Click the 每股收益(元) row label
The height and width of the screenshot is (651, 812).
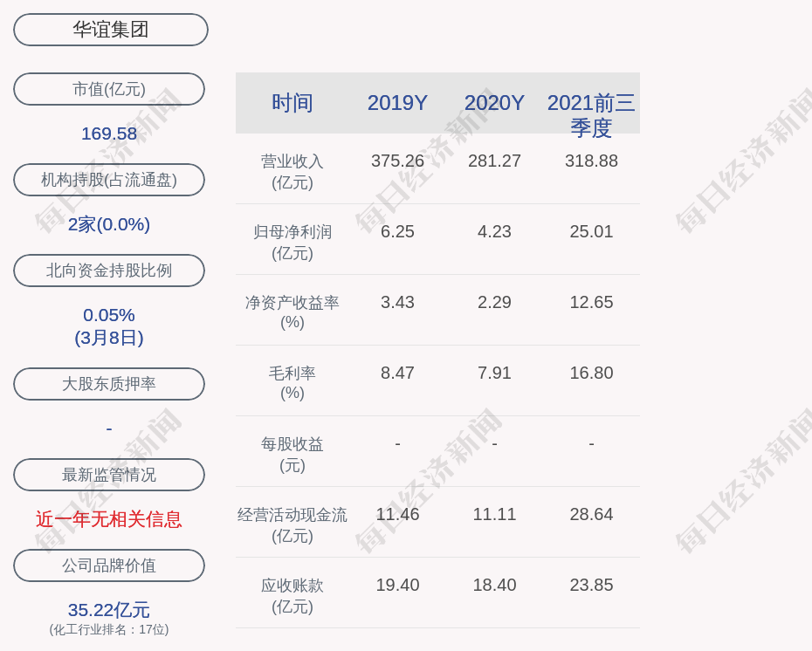pyautogui.click(x=292, y=455)
